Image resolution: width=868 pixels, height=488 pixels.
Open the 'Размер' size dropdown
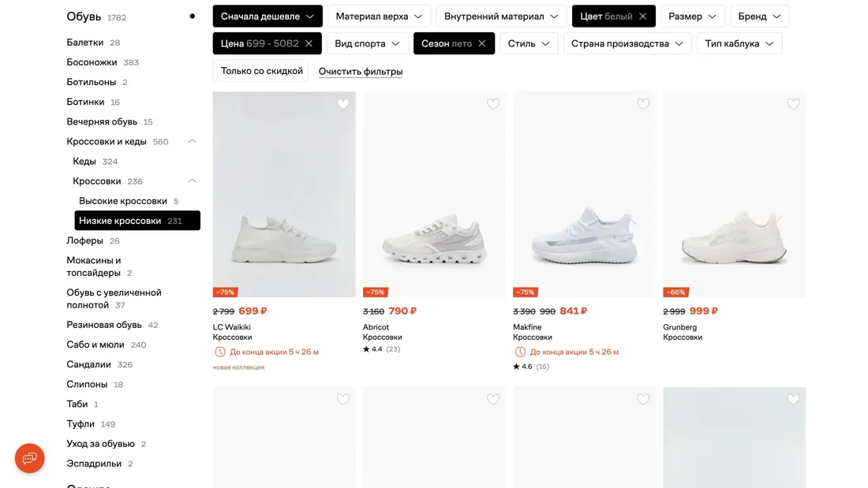693,17
